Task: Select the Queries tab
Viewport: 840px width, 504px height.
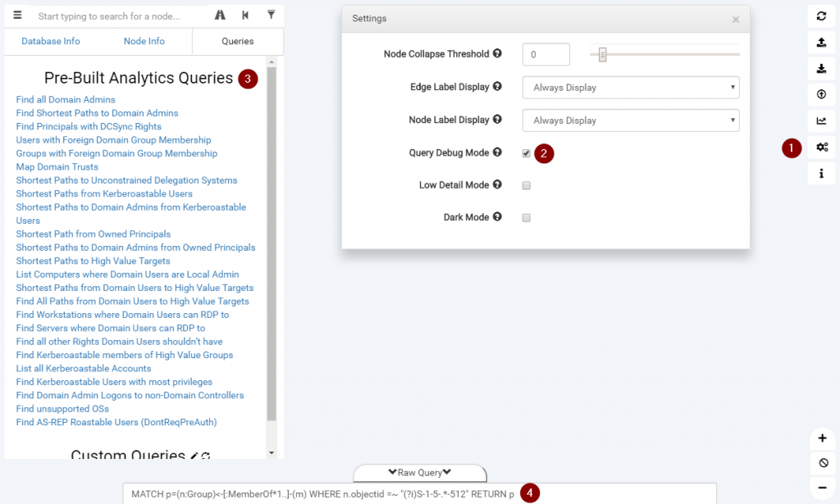Action: pyautogui.click(x=237, y=41)
